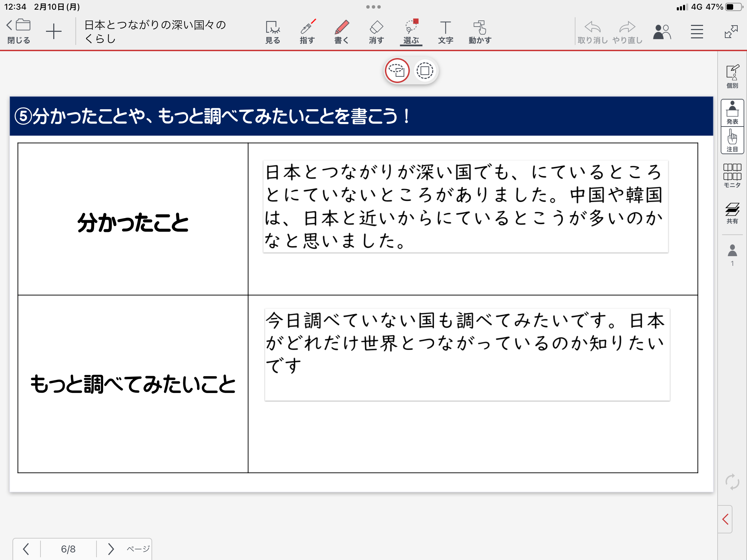Screen dimensions: 747x560
Task: Switch to rectangle selection mode
Action: (x=425, y=71)
